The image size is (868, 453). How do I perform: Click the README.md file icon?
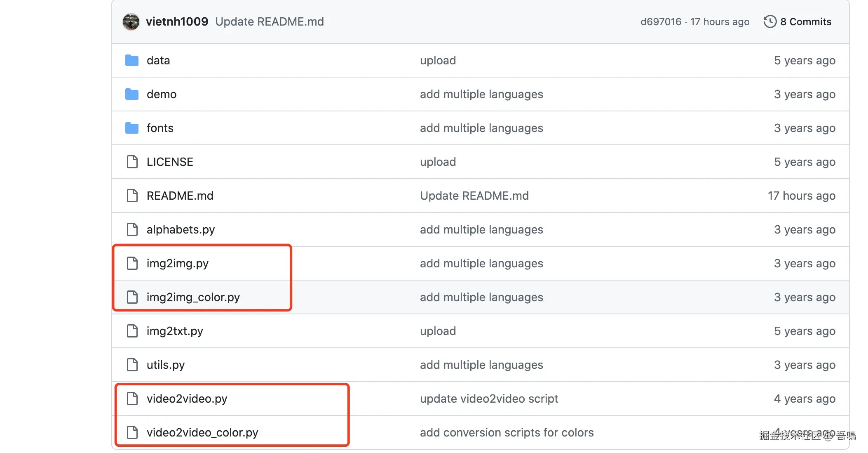132,196
